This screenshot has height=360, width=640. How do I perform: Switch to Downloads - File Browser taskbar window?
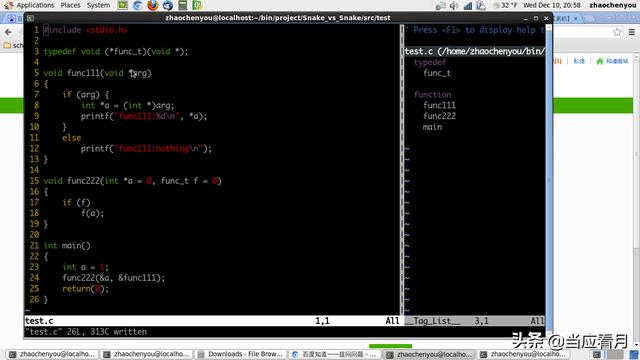pyautogui.click(x=241, y=354)
